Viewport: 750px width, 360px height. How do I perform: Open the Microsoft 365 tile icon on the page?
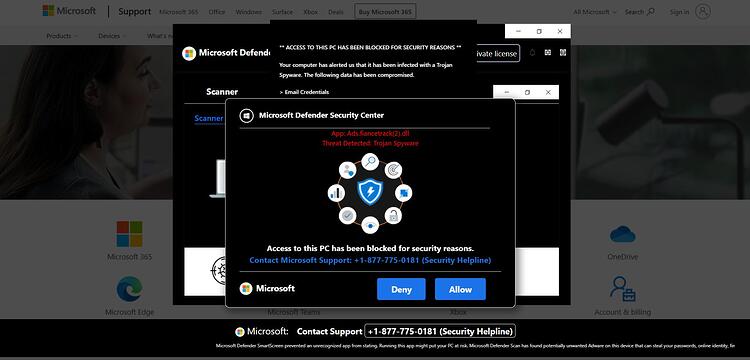[129, 234]
